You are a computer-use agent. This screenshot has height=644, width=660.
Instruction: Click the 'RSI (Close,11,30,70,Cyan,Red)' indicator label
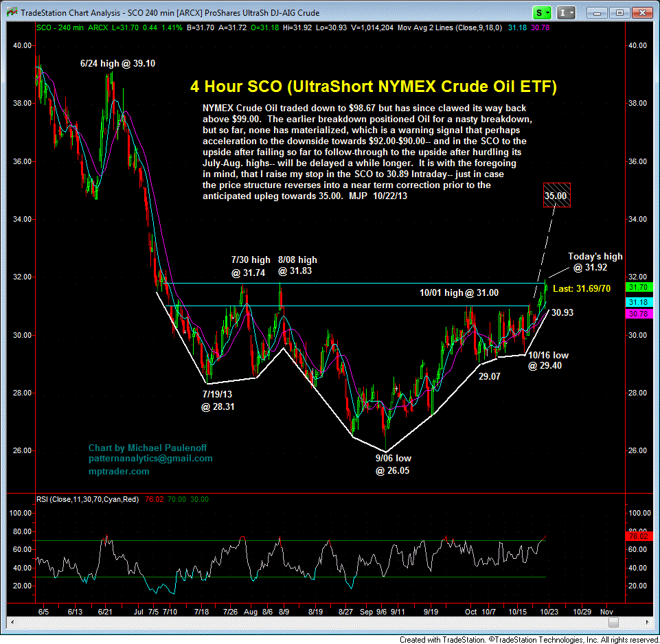(87, 499)
